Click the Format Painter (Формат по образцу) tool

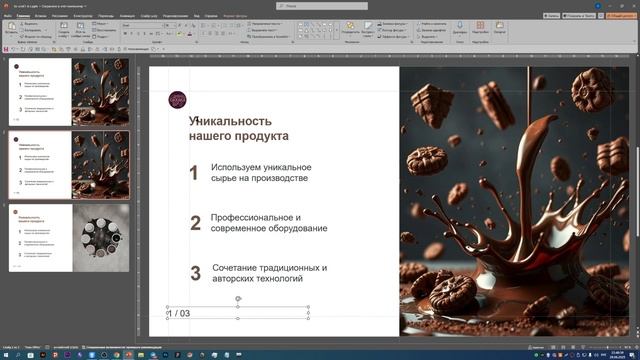[36, 36]
